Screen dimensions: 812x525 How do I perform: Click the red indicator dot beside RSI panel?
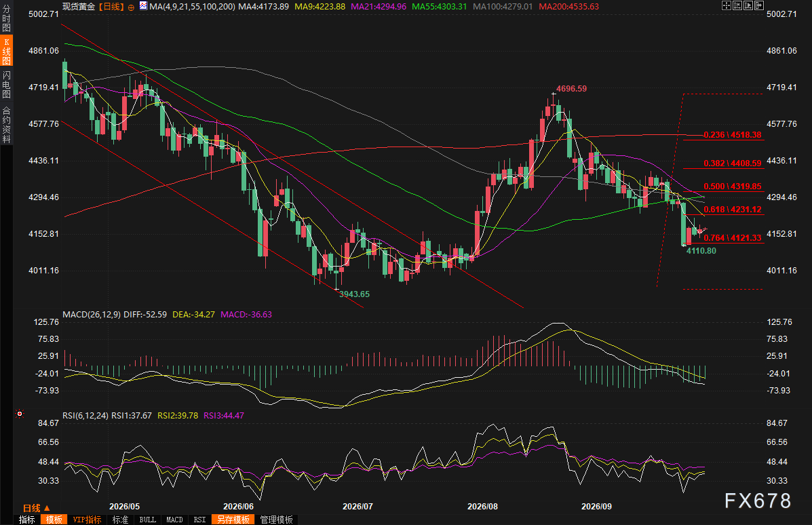(20, 414)
